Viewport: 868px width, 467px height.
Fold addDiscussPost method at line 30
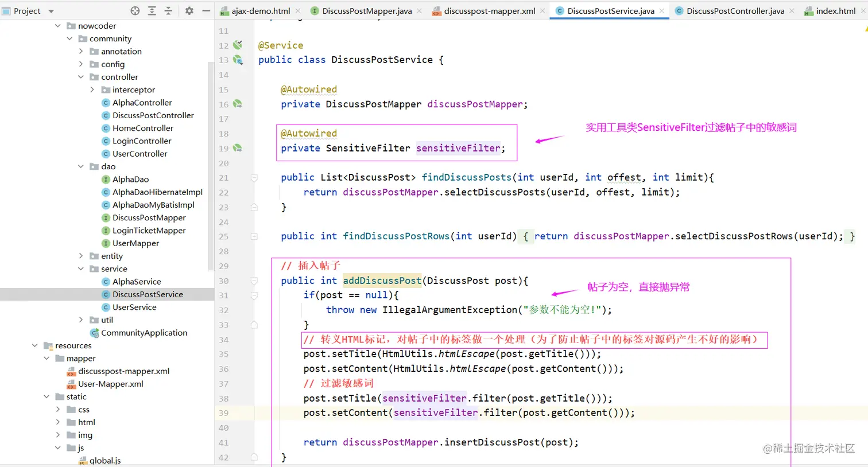[x=254, y=281]
